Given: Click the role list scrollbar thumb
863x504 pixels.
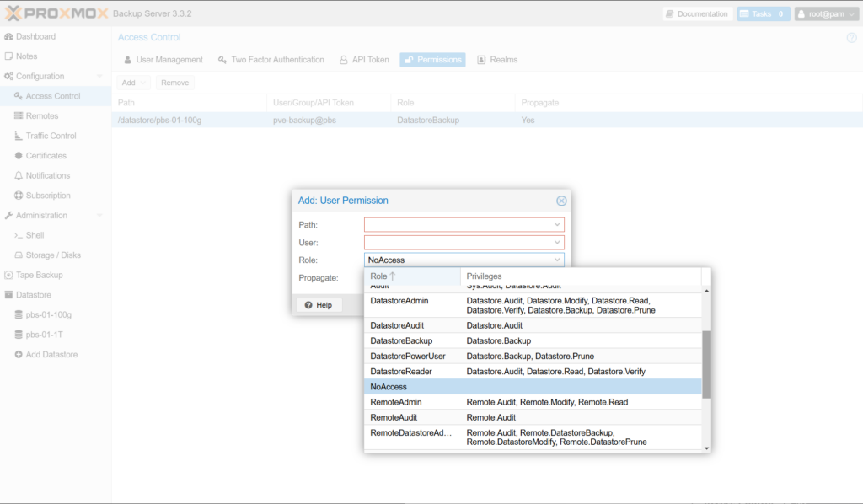Looking at the screenshot, I should tap(706, 363).
